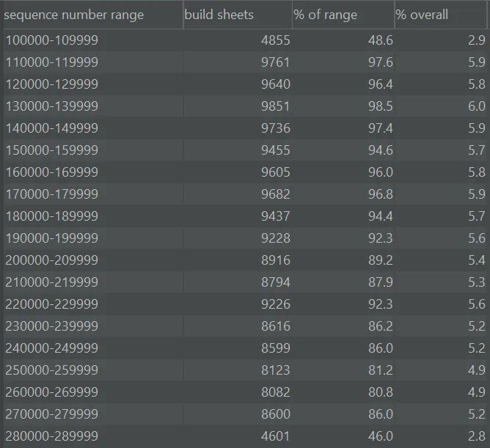This screenshot has height=448, width=490.
Task: Click build sheets value 4855
Action: tap(276, 40)
